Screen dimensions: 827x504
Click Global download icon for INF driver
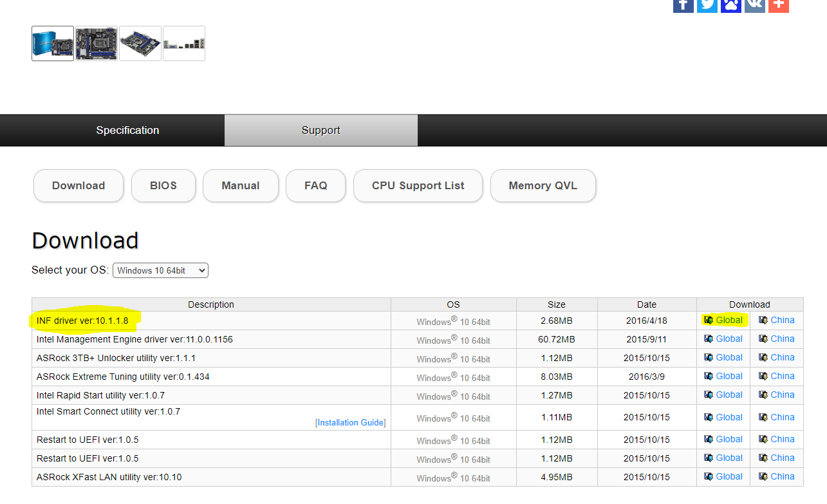tap(709, 320)
